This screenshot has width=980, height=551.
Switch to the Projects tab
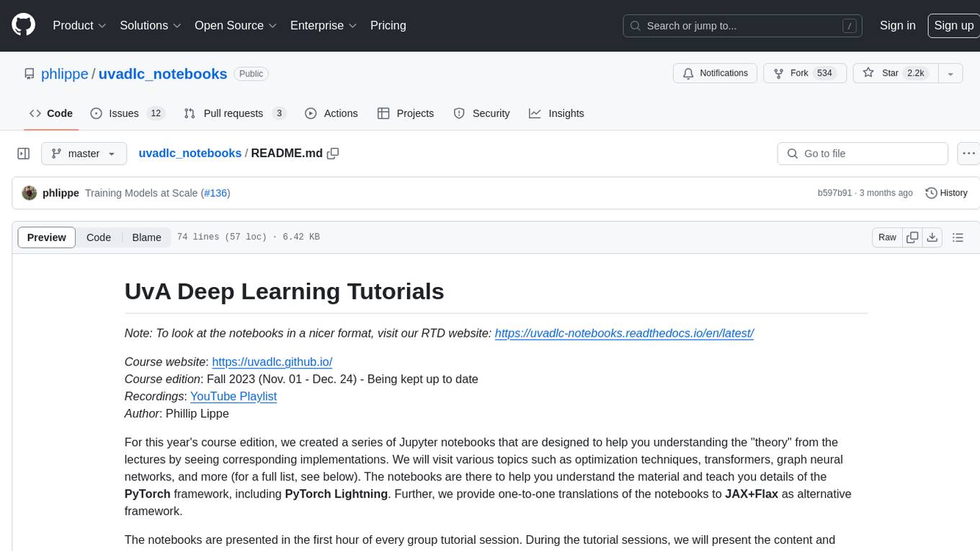tap(406, 113)
